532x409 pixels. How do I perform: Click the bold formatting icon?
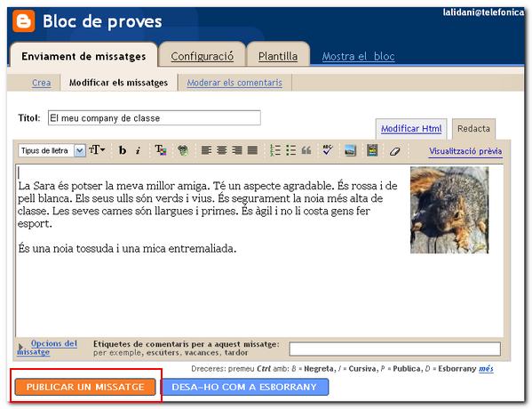123,150
